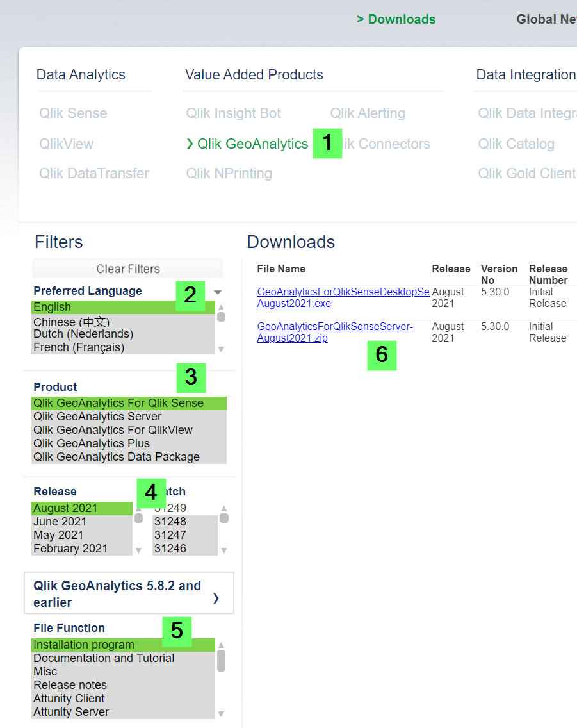Open the Qlik NPrinting product page
The height and width of the screenshot is (728, 577).
(229, 173)
